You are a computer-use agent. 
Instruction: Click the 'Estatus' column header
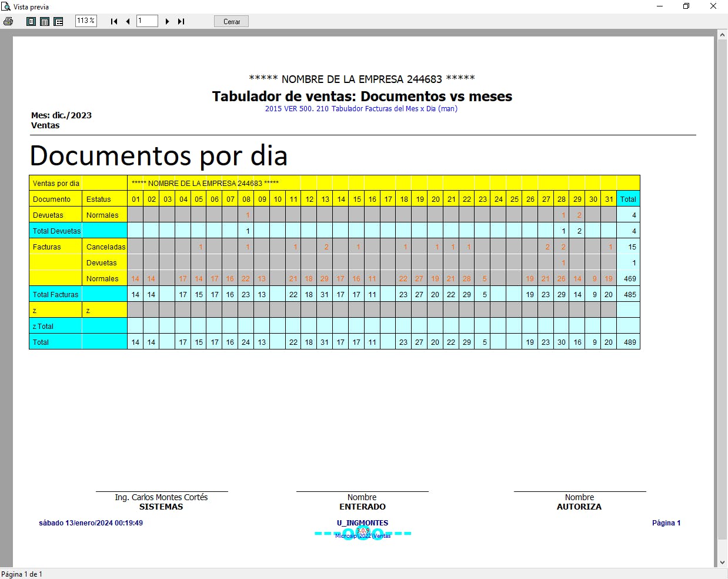coord(105,199)
